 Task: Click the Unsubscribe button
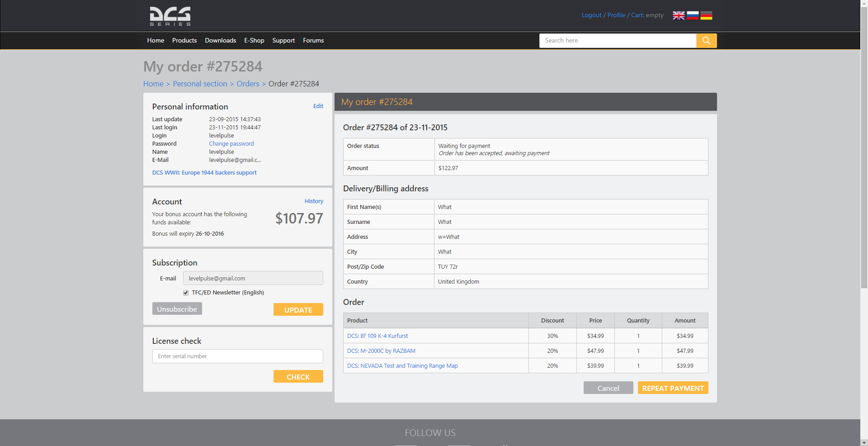(x=177, y=309)
